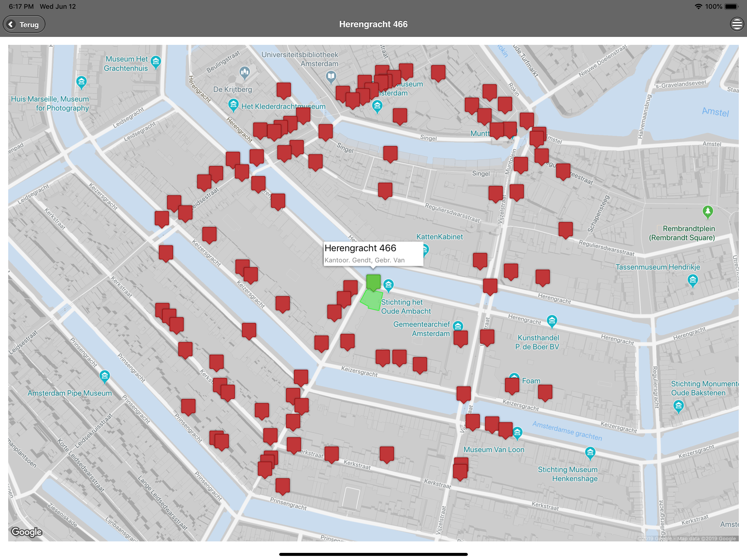Tap the De Krijtberg church pin icon

tap(244, 73)
